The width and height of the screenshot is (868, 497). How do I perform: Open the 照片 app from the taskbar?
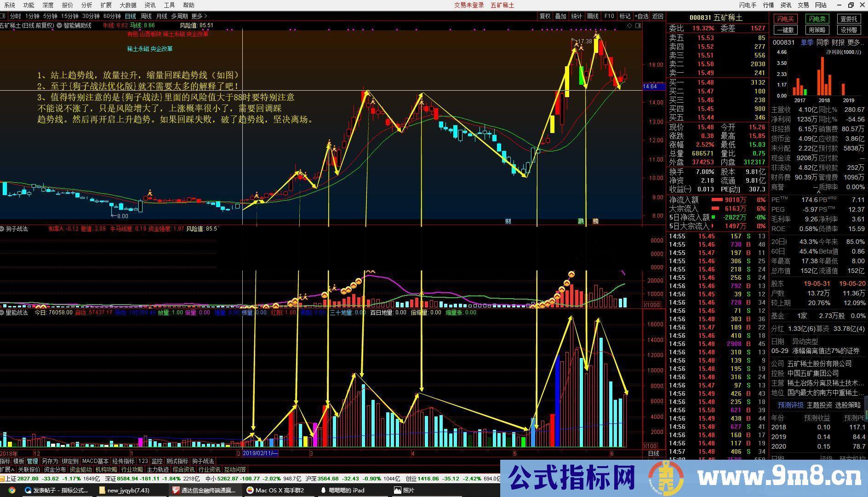tap(405, 490)
